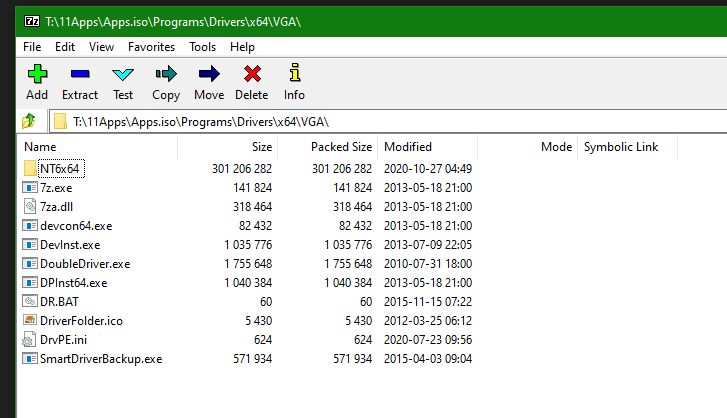Viewport: 727px width, 418px height.
Task: Click the DrvPE.ini file icon
Action: click(x=29, y=340)
